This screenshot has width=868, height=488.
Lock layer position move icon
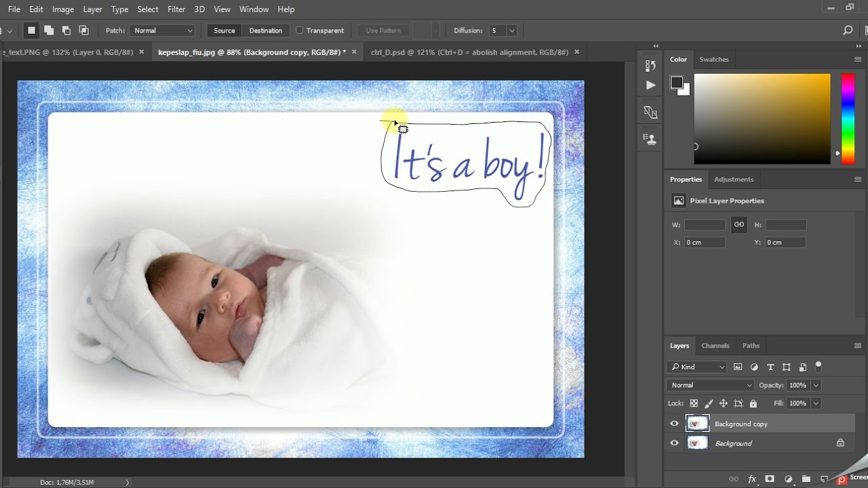coord(724,403)
